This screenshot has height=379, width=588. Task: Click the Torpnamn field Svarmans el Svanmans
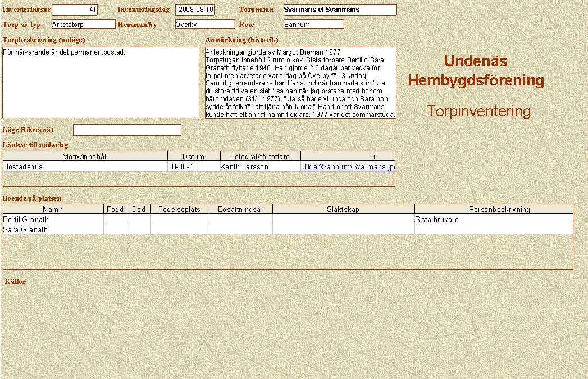[x=340, y=10]
